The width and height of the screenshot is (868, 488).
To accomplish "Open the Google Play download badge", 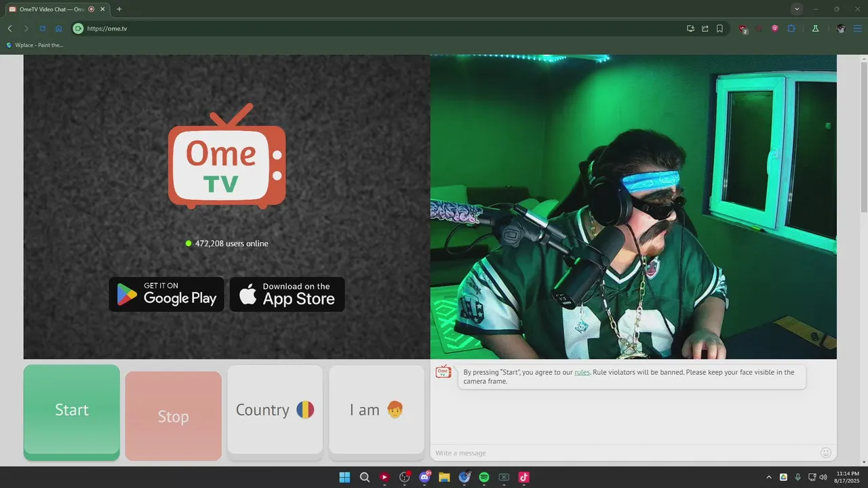I will coord(167,294).
